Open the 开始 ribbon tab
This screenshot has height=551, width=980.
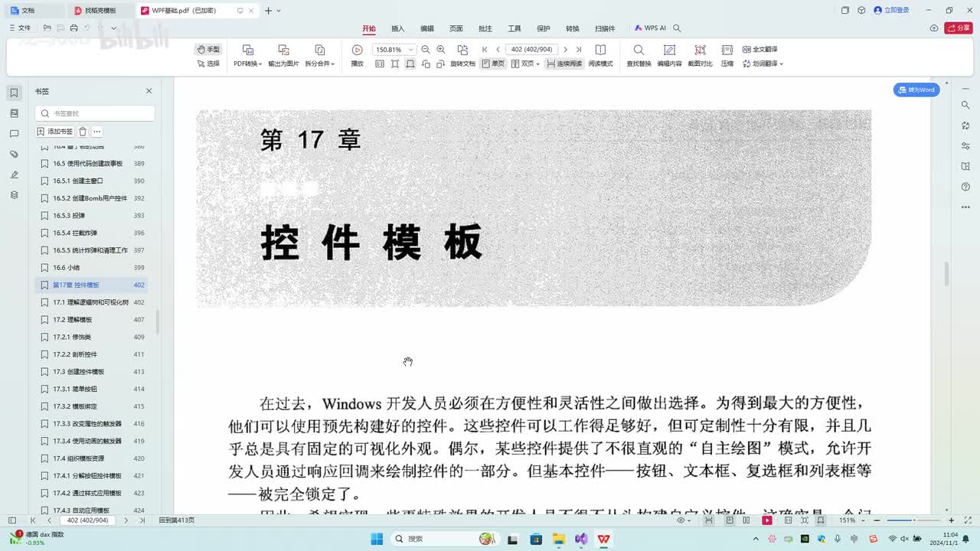(369, 28)
